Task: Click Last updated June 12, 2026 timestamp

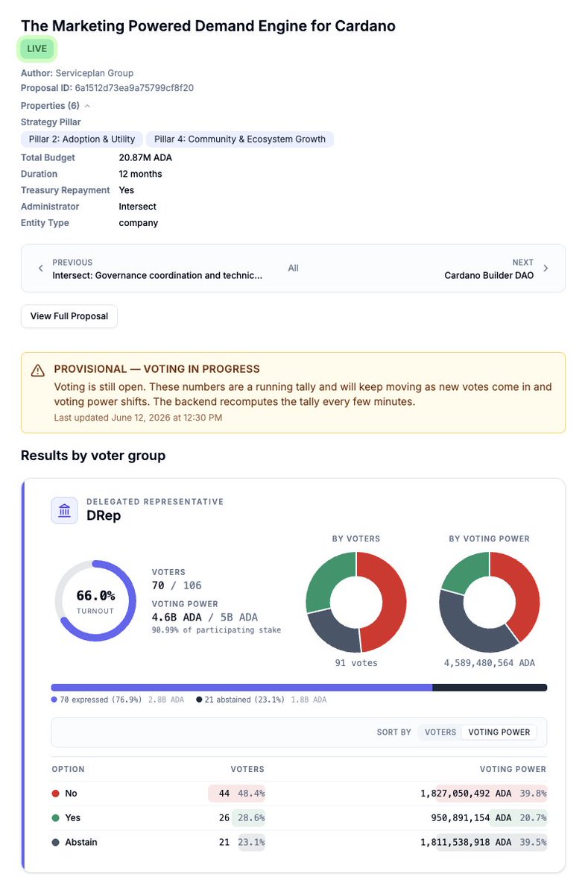Action: click(138, 418)
